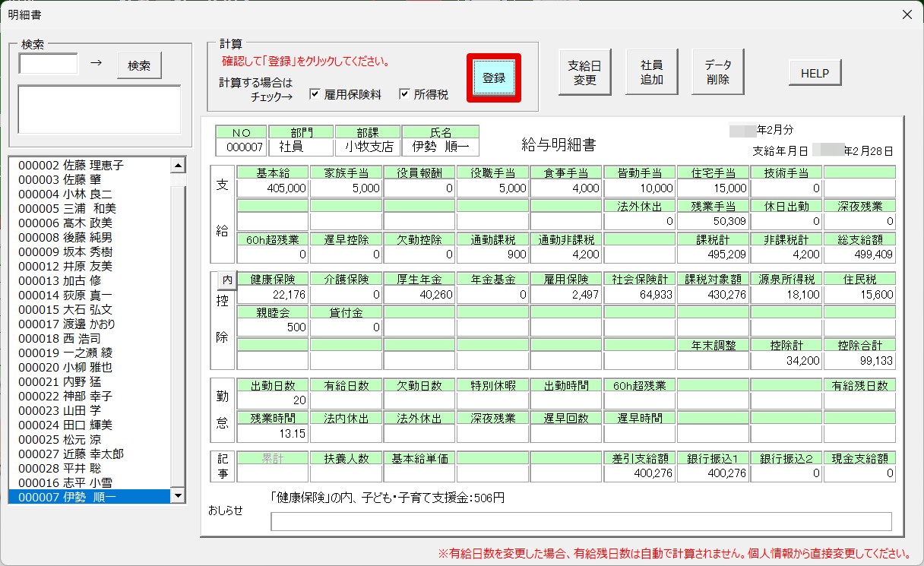Viewport: 924px width, 566px height.
Task: Click the 社員追加 button
Action: pos(651,72)
